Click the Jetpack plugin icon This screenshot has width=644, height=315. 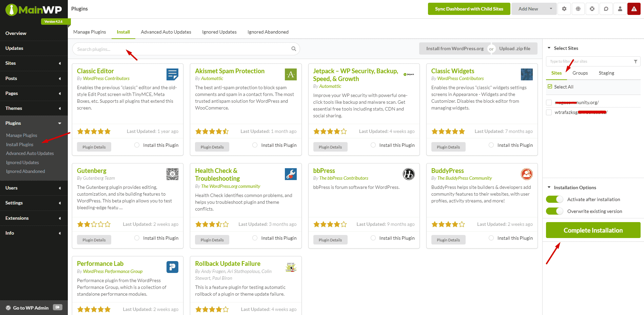point(409,74)
